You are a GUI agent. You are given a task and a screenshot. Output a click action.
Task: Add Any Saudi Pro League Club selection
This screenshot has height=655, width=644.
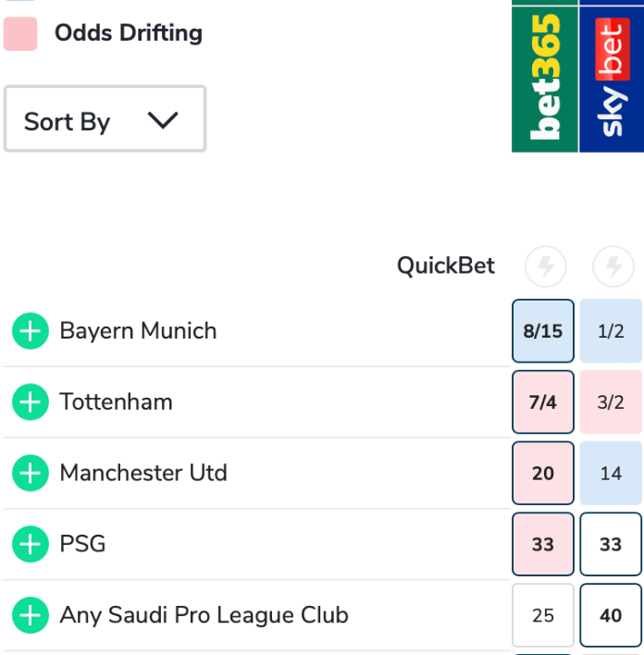click(30, 615)
